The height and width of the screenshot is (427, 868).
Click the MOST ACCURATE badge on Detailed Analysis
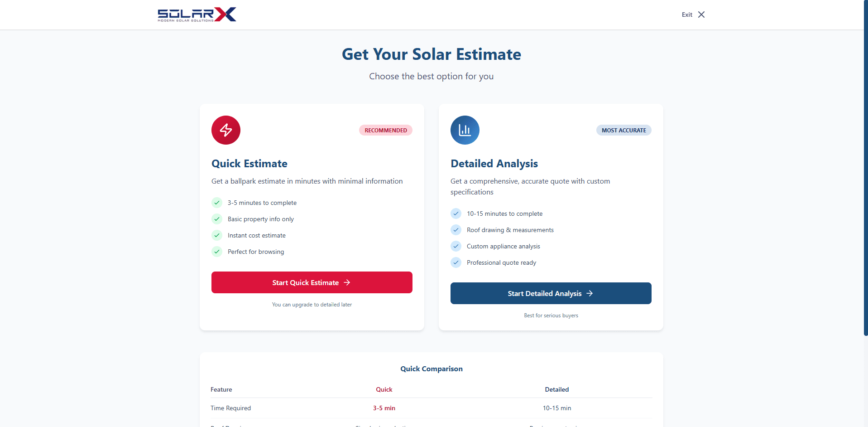[x=623, y=130]
